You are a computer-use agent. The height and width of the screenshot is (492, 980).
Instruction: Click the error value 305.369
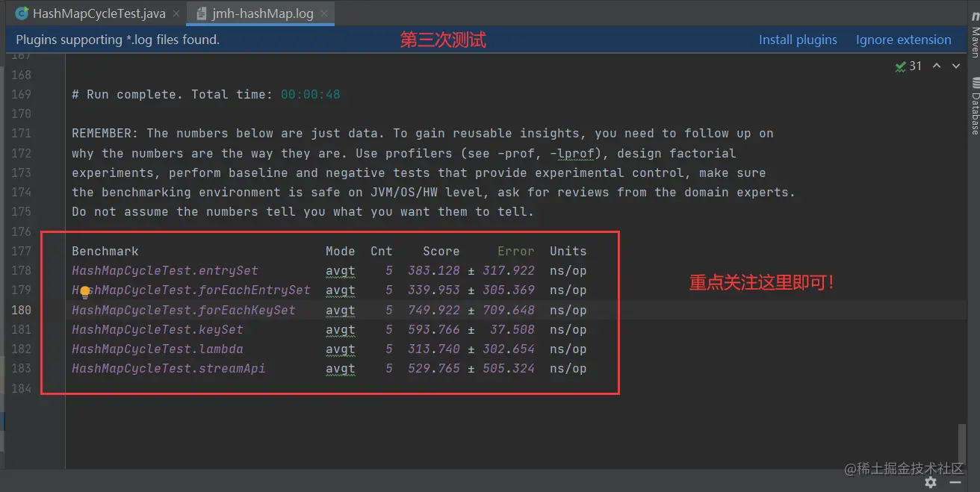click(509, 290)
